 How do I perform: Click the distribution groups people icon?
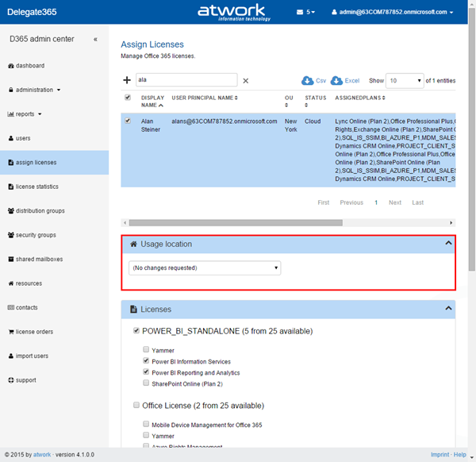[11, 211]
